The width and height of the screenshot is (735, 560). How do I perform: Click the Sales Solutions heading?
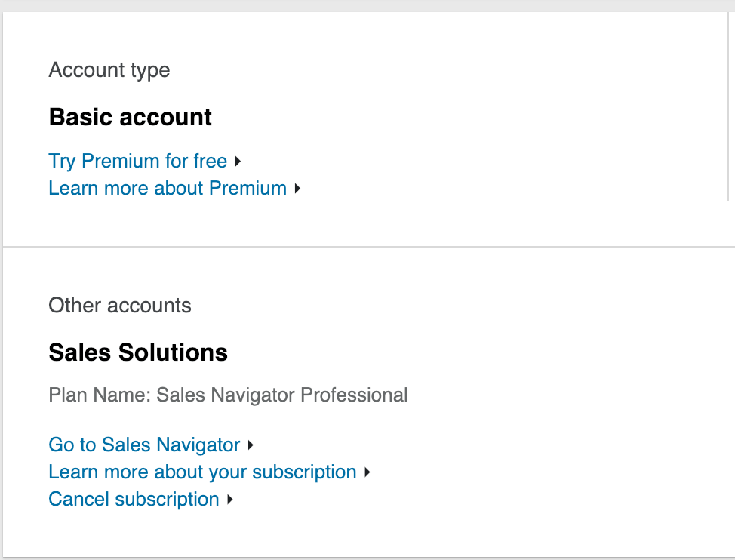click(138, 352)
